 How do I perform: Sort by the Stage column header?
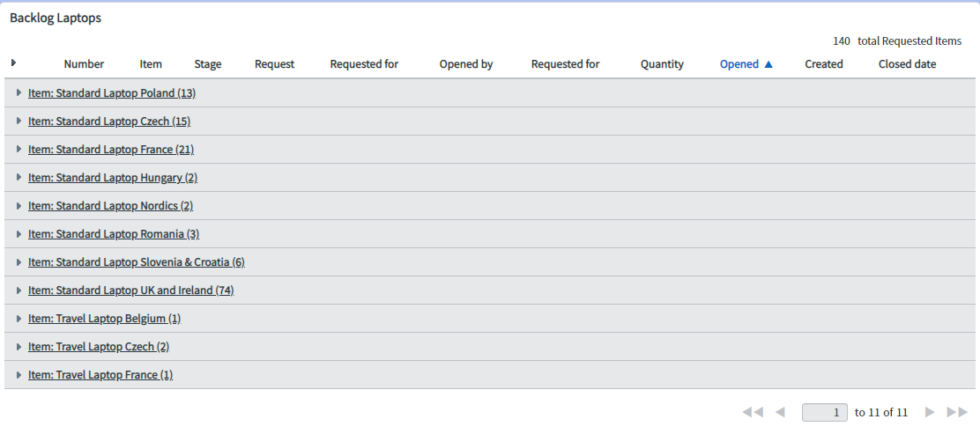coord(208,64)
